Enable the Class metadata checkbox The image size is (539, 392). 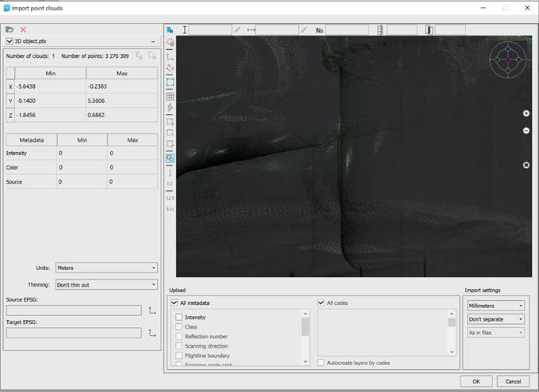(x=179, y=327)
